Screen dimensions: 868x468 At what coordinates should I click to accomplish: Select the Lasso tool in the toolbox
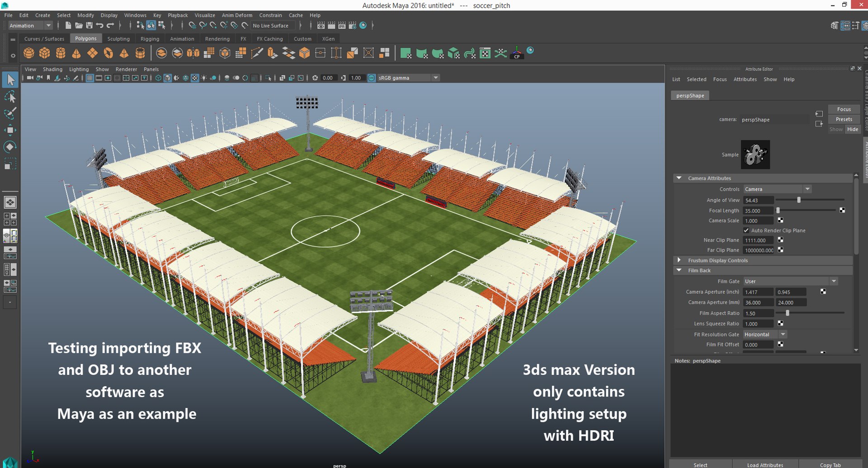[x=10, y=97]
